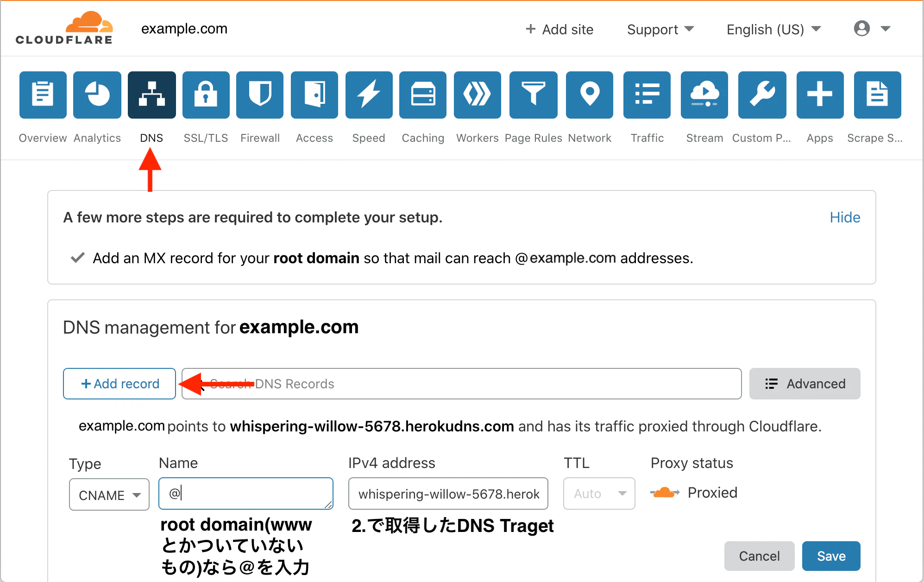Viewport: 924px width, 582px height.
Task: Select the example.com site name in header
Action: [x=184, y=29]
